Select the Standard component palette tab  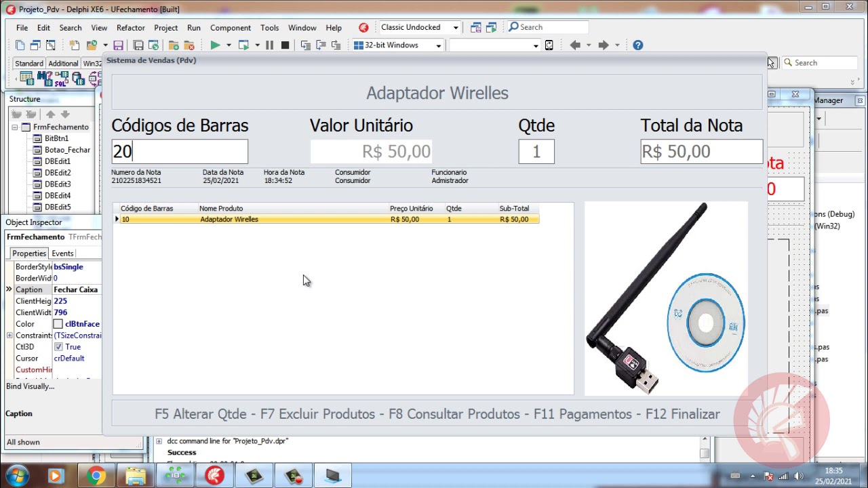29,63
